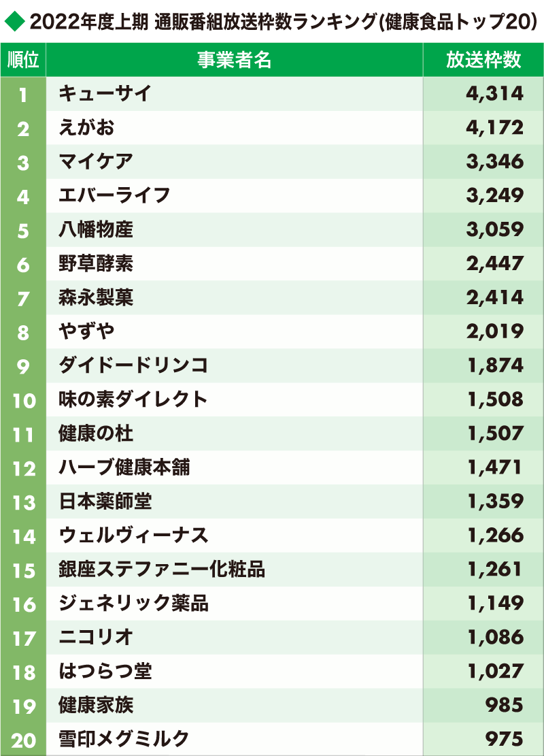
Task: Click the value 1,086 for ニコリオ
Action: [495, 638]
